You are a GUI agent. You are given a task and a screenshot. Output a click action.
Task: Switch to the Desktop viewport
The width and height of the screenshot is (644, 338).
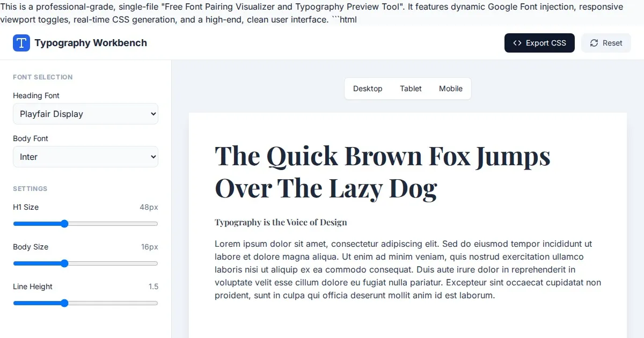(x=368, y=89)
